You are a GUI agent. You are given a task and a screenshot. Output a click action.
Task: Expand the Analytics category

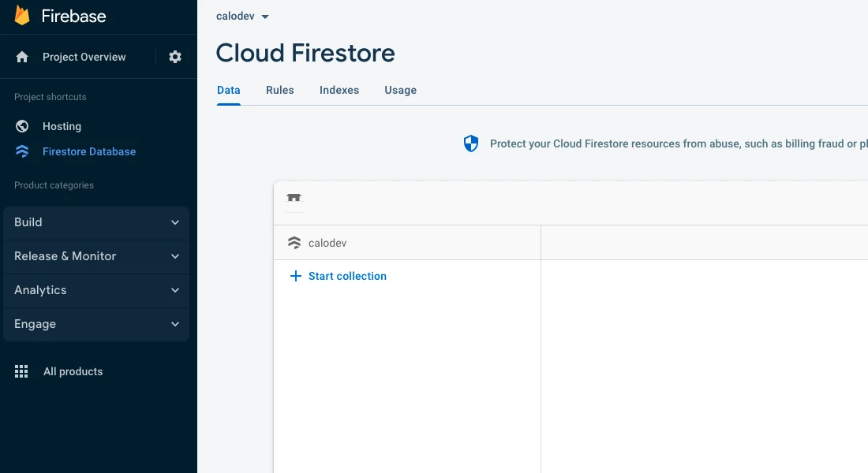[96, 290]
